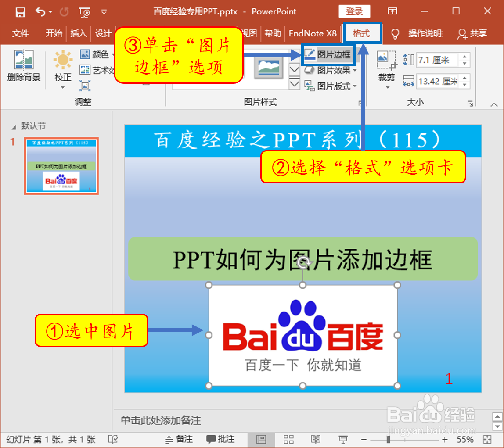
Task: Select the Baidu logo picture on slide
Action: [x=303, y=335]
